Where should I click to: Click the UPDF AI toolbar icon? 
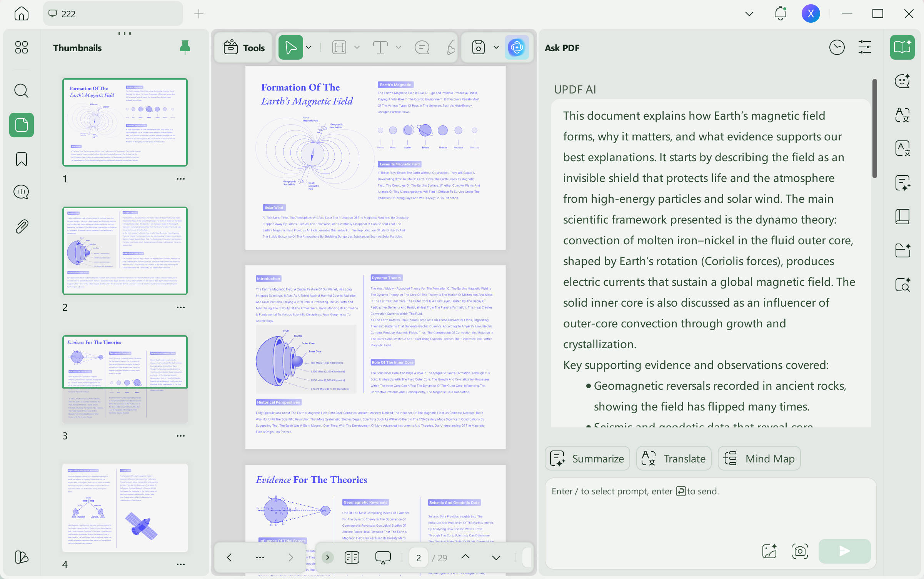pyautogui.click(x=517, y=48)
